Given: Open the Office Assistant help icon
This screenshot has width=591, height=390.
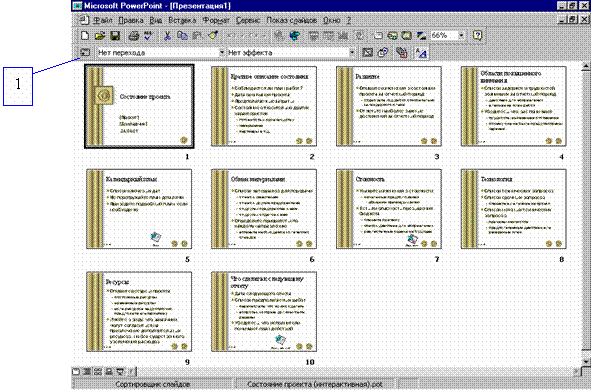Looking at the screenshot, I should coord(477,35).
